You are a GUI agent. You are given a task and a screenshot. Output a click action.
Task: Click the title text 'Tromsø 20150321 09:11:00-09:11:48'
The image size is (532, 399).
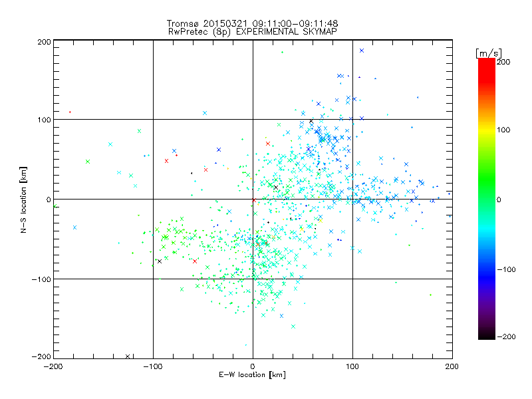[252, 23]
